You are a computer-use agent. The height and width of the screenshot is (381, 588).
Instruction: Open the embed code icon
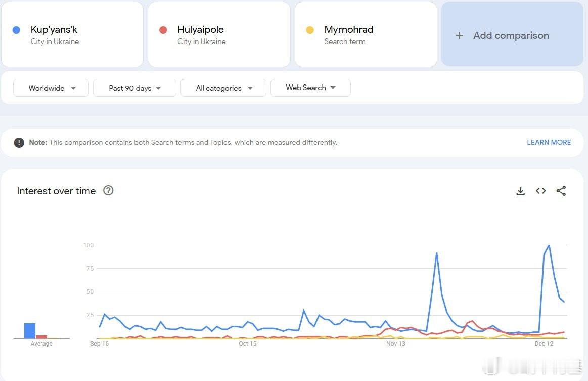pos(540,191)
